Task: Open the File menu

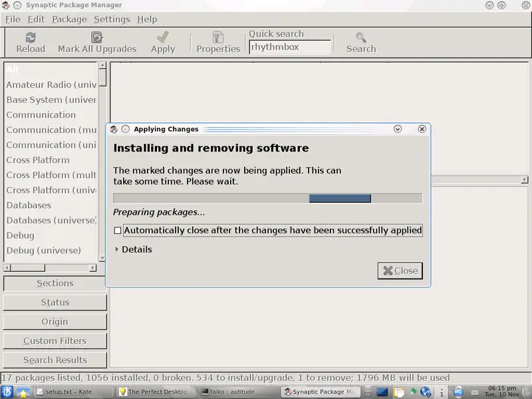Action: (13, 19)
